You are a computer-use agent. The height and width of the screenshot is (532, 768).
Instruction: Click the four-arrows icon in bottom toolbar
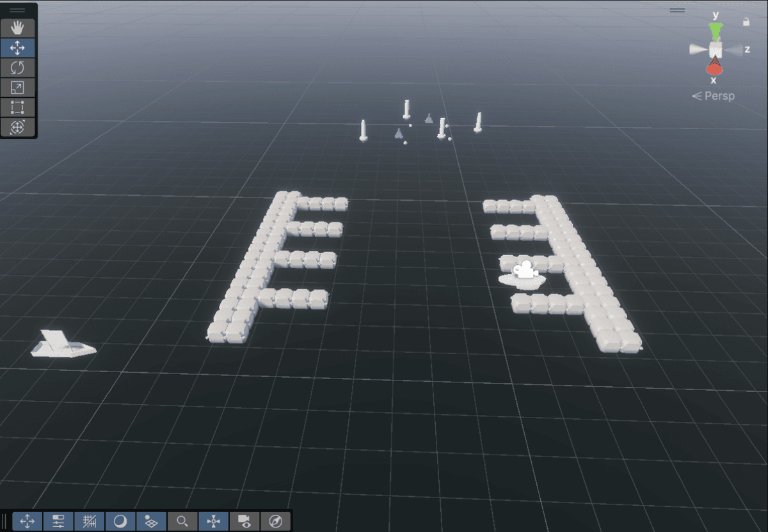(28, 521)
